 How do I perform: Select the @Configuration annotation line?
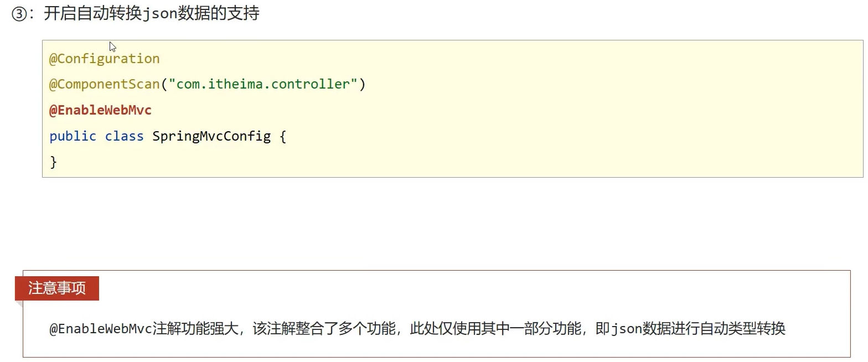[105, 59]
